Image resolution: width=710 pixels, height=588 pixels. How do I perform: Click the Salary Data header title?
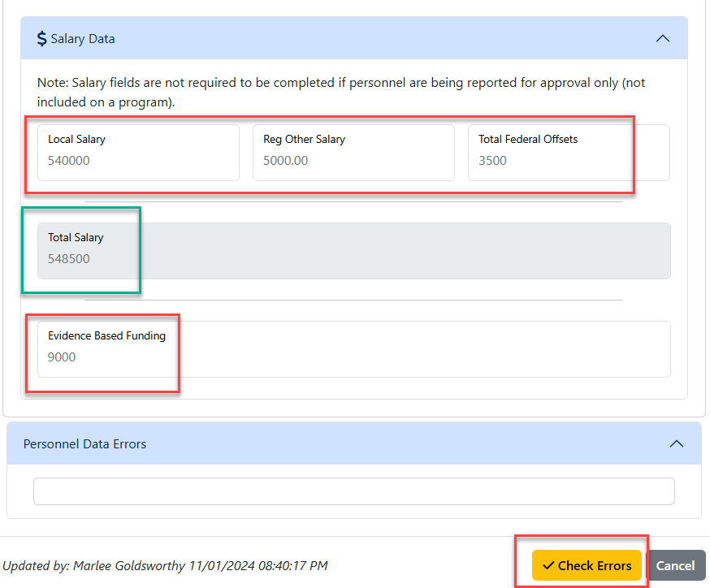coord(82,39)
